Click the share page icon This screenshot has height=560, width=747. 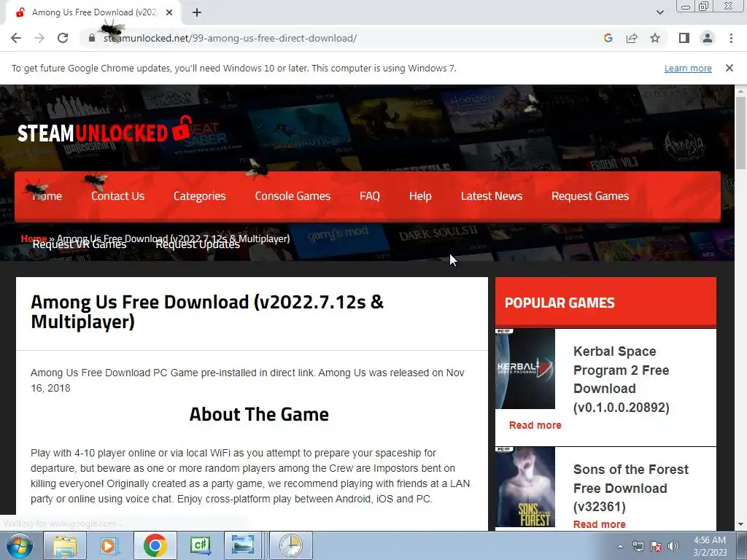[x=632, y=38]
